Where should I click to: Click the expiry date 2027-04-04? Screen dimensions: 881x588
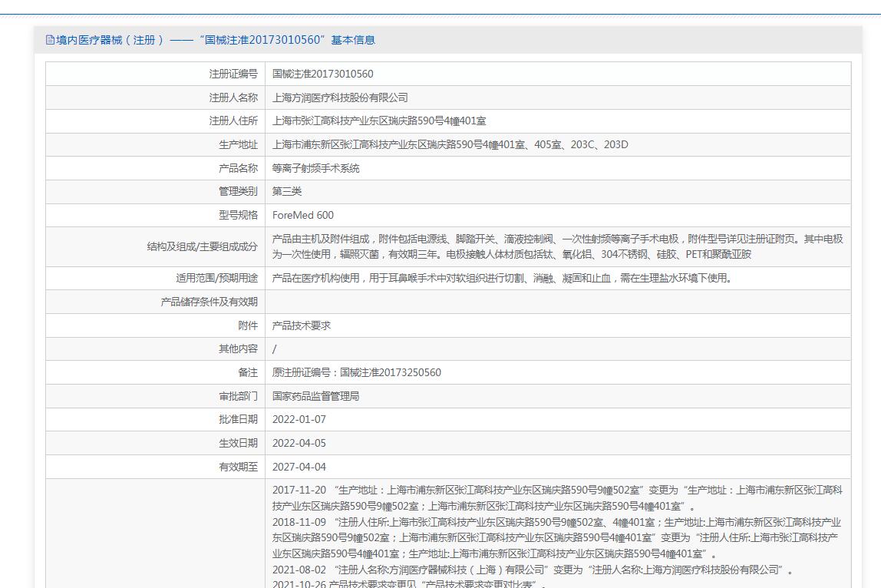299,467
